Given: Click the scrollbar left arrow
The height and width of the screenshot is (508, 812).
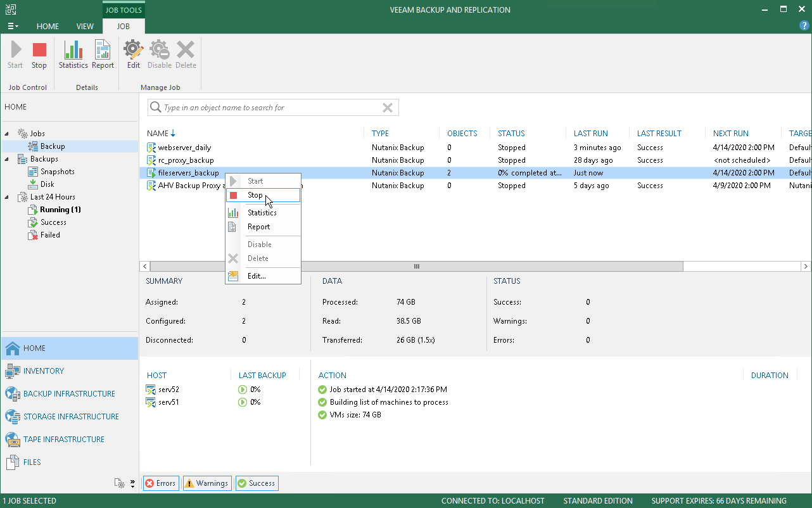Looking at the screenshot, I should (144, 267).
